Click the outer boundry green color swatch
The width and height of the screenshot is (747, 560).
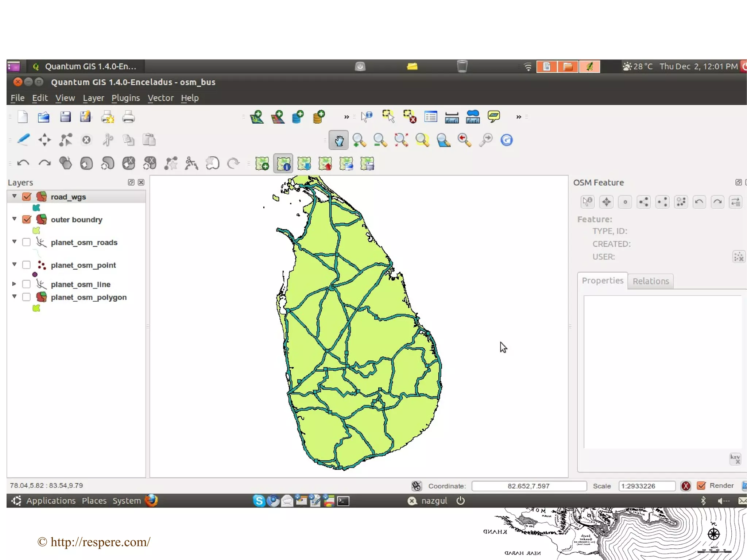click(x=36, y=231)
